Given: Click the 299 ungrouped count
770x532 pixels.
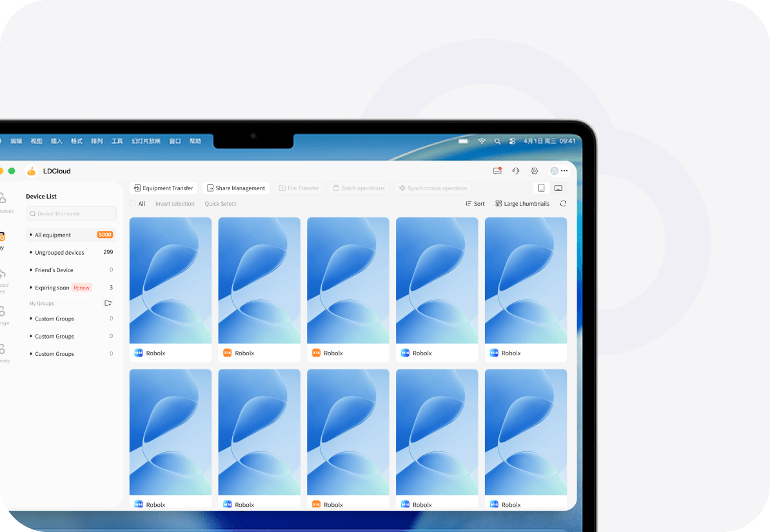Looking at the screenshot, I should (108, 252).
